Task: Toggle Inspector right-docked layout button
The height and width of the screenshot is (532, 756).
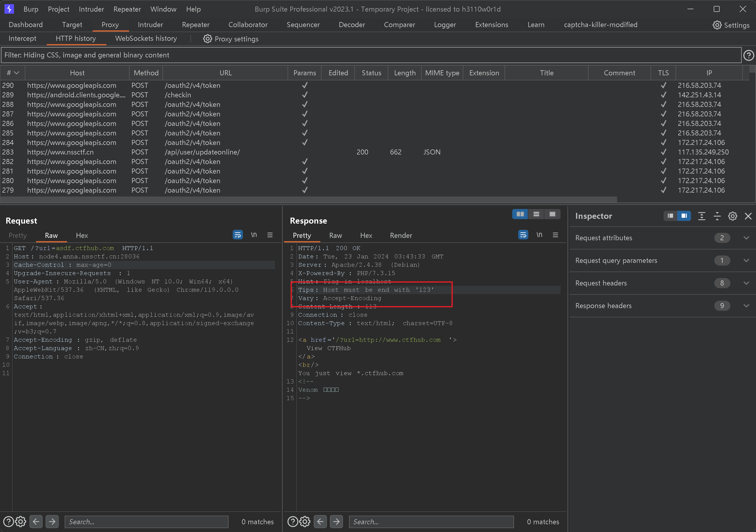Action: [x=684, y=216]
